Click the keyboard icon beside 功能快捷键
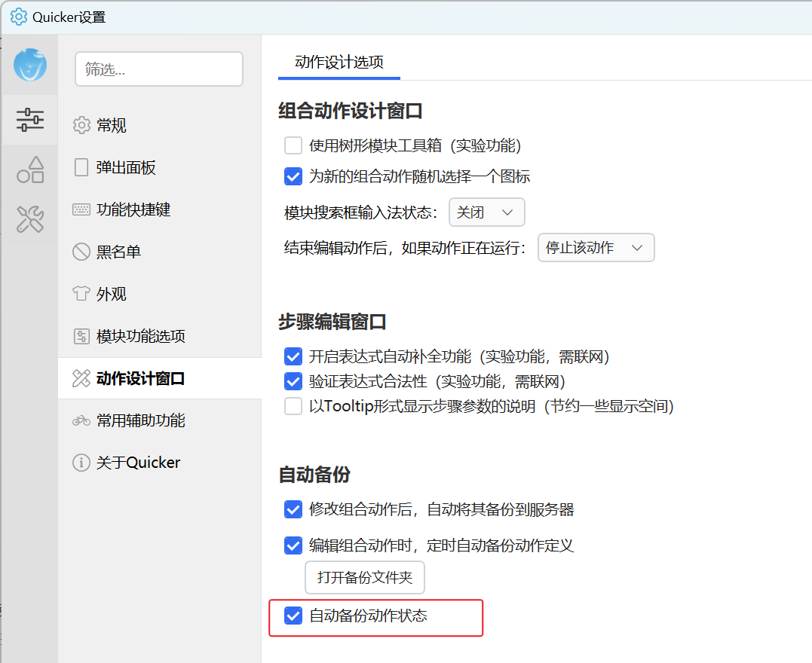The width and height of the screenshot is (812, 663). pos(81,209)
